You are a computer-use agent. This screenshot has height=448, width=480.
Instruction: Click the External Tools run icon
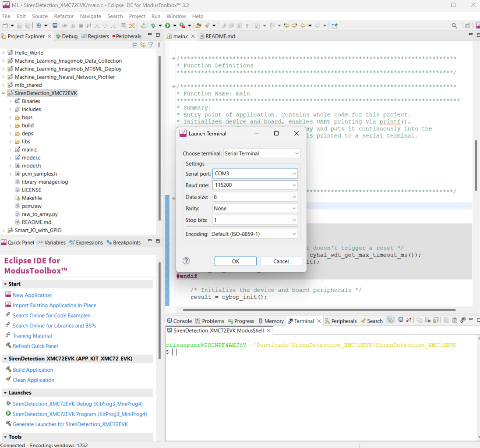182,26
